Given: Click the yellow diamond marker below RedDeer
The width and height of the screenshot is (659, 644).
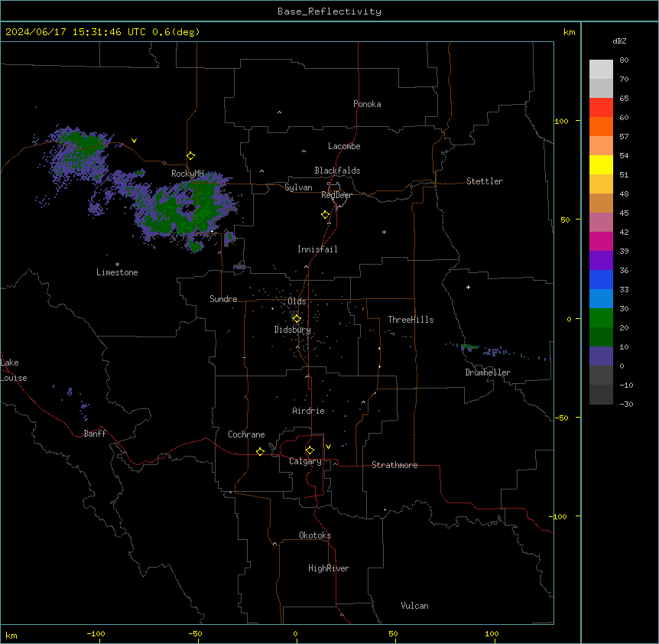Looking at the screenshot, I should tap(325, 215).
